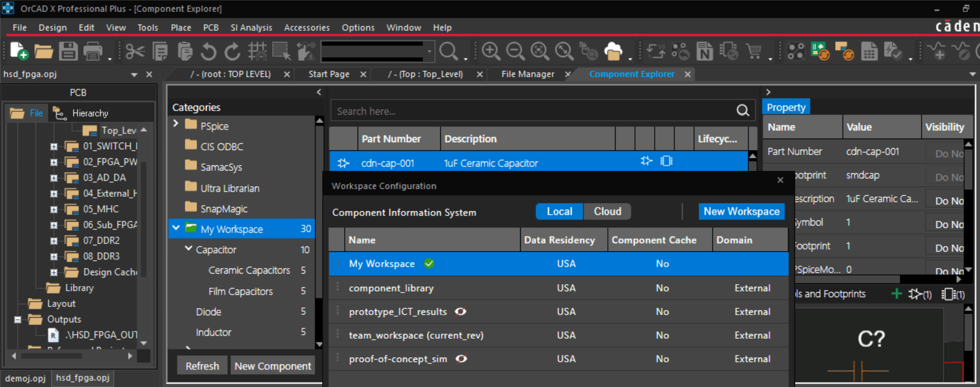980x387 pixels.
Task: Click the New Workspace button
Action: point(741,211)
